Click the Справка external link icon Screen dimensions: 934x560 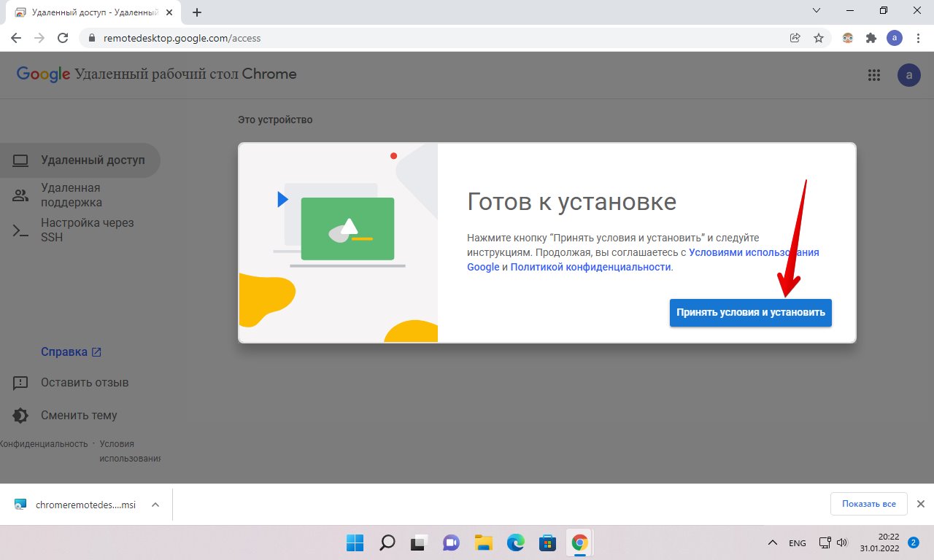pyautogui.click(x=96, y=351)
